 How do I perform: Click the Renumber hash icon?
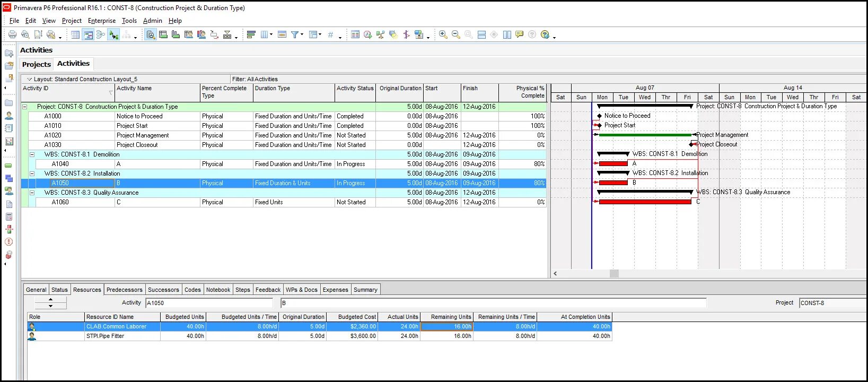[330, 35]
